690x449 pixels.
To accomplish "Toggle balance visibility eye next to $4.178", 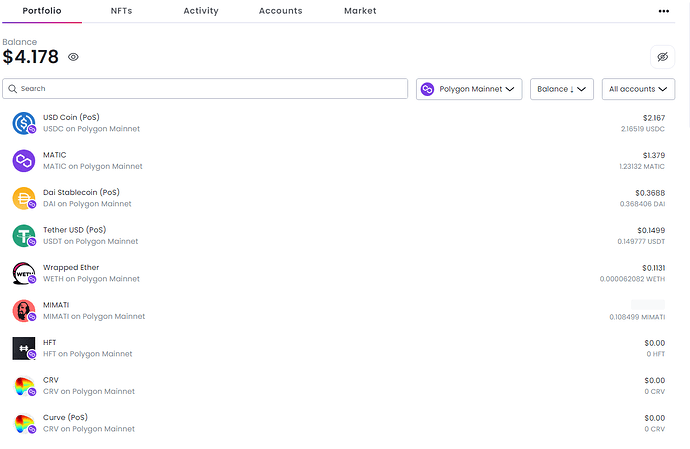I will coord(73,57).
